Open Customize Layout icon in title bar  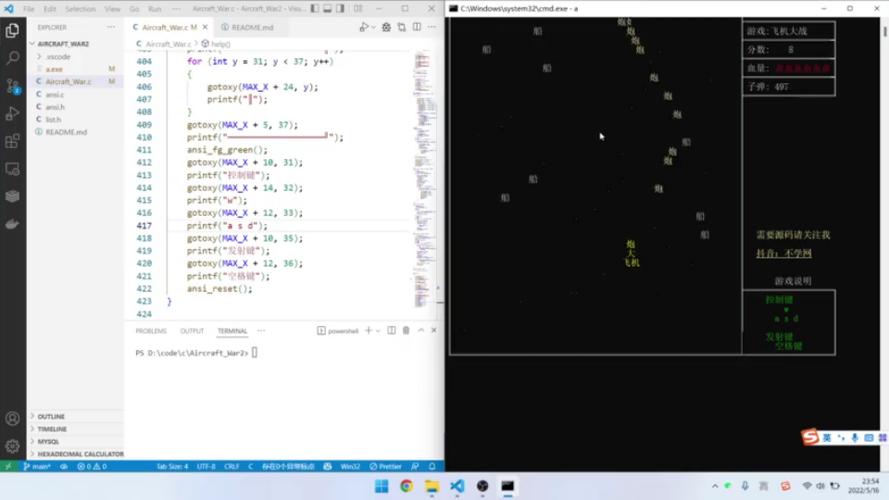[x=358, y=9]
